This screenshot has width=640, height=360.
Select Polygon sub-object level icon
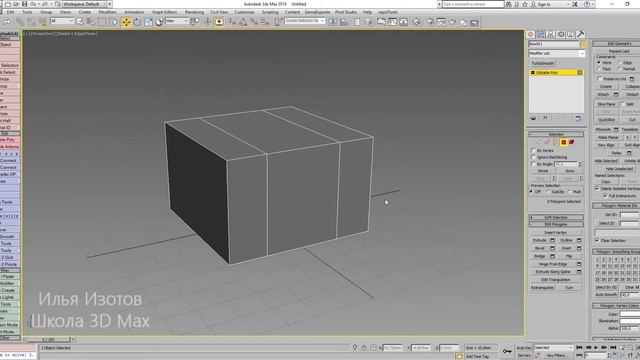[564, 142]
